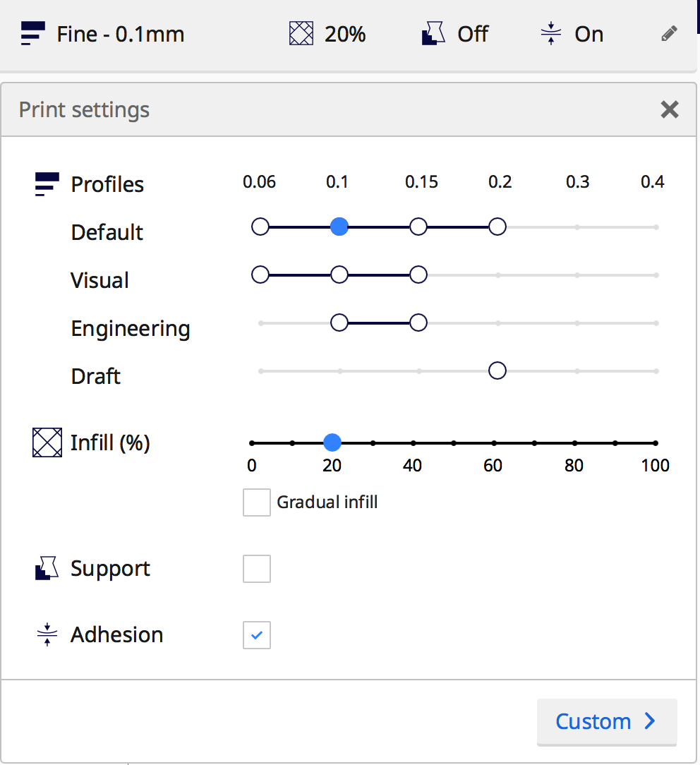
Task: Close the Print settings panel
Action: click(x=669, y=109)
